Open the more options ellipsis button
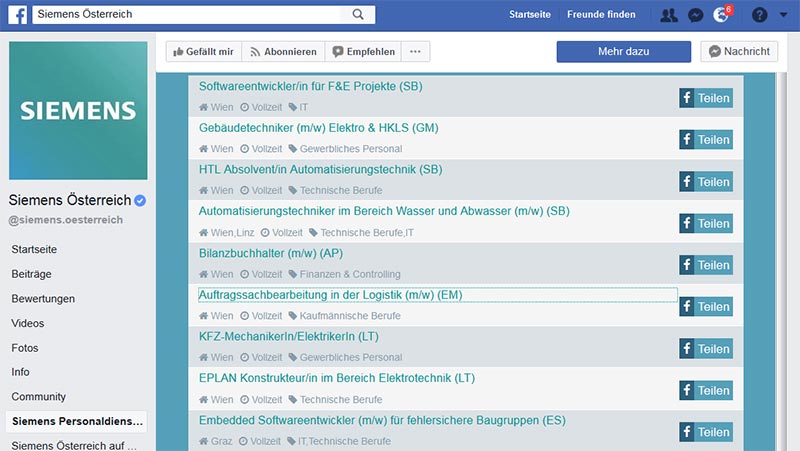 click(x=415, y=52)
